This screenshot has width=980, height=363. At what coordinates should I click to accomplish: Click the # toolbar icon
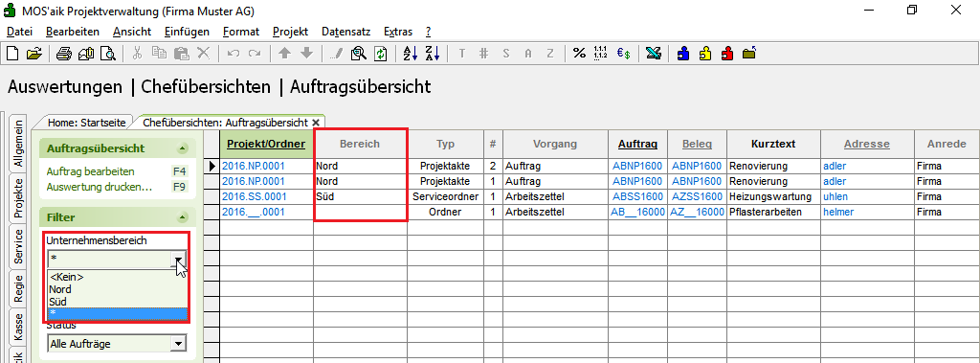pyautogui.click(x=483, y=54)
